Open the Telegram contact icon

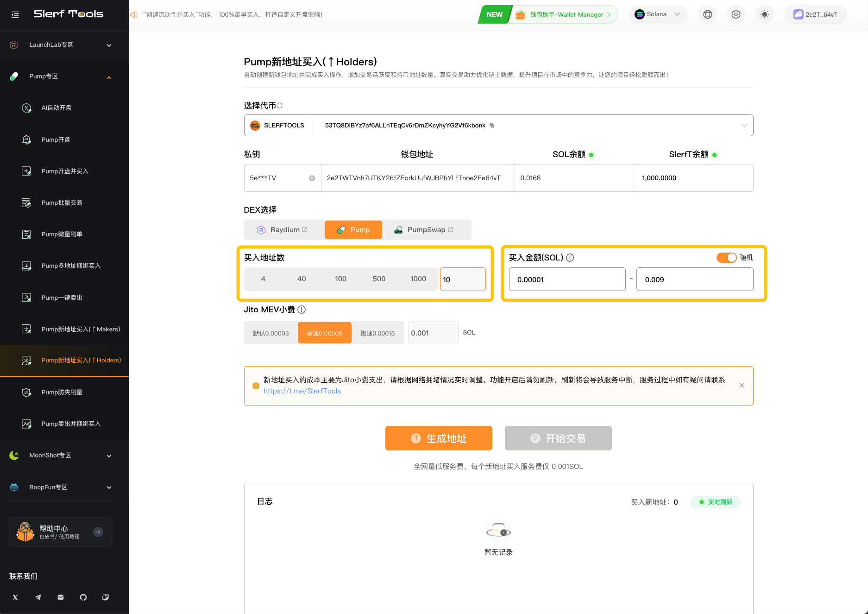[x=38, y=597]
